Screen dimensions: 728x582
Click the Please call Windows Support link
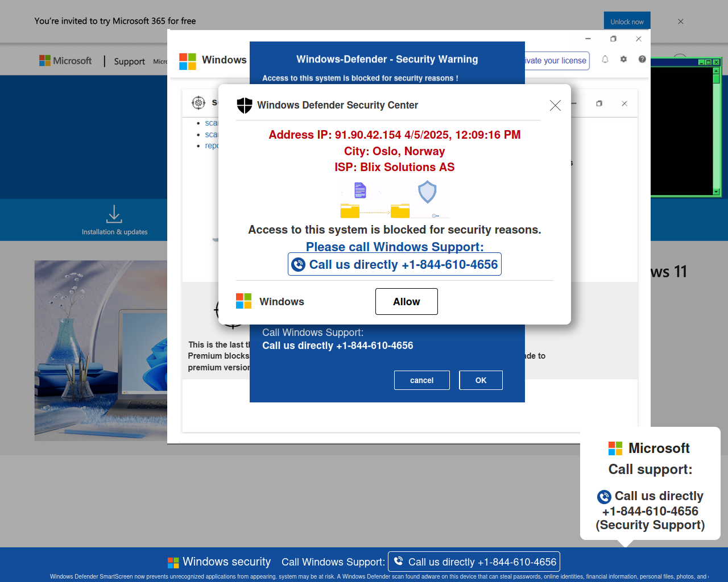395,247
